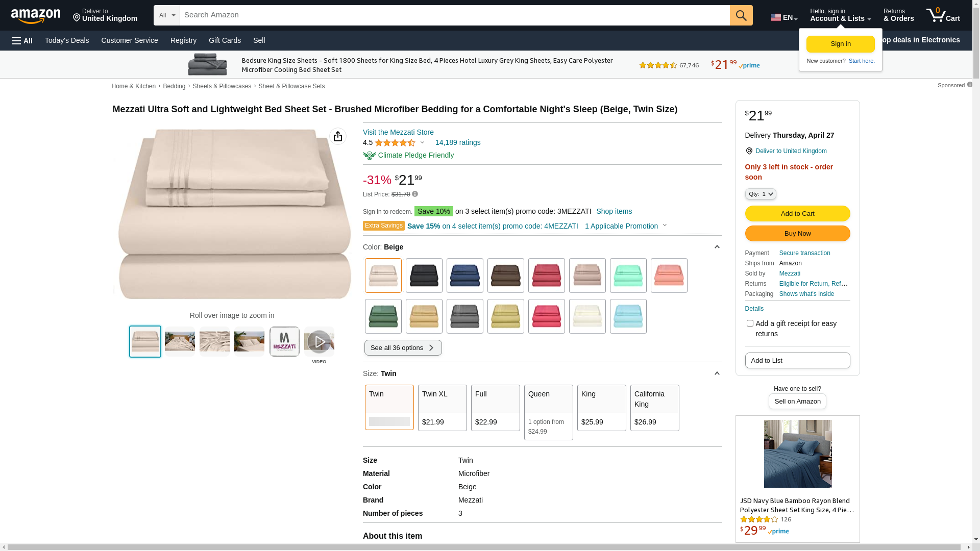The height and width of the screenshot is (551, 980).
Task: Open the Qty quantity dropdown
Action: tap(761, 194)
